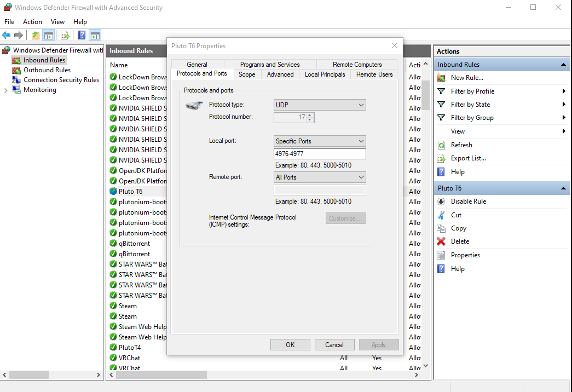Click the red Delete X icon
Screen dimensions: 572x392
[x=441, y=241]
